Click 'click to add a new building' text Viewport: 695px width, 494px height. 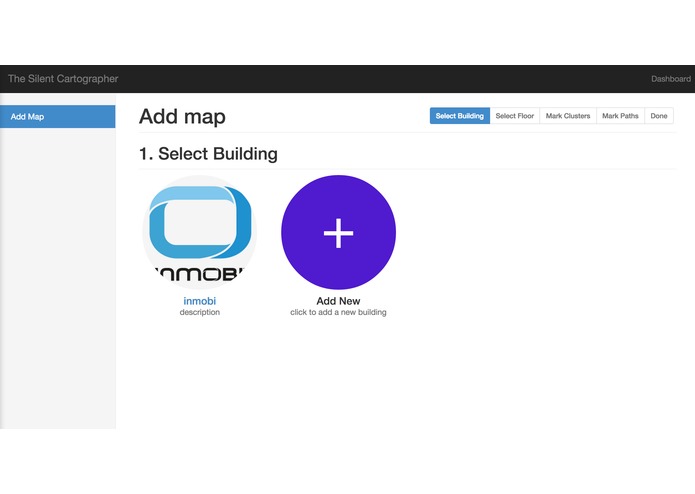point(338,312)
